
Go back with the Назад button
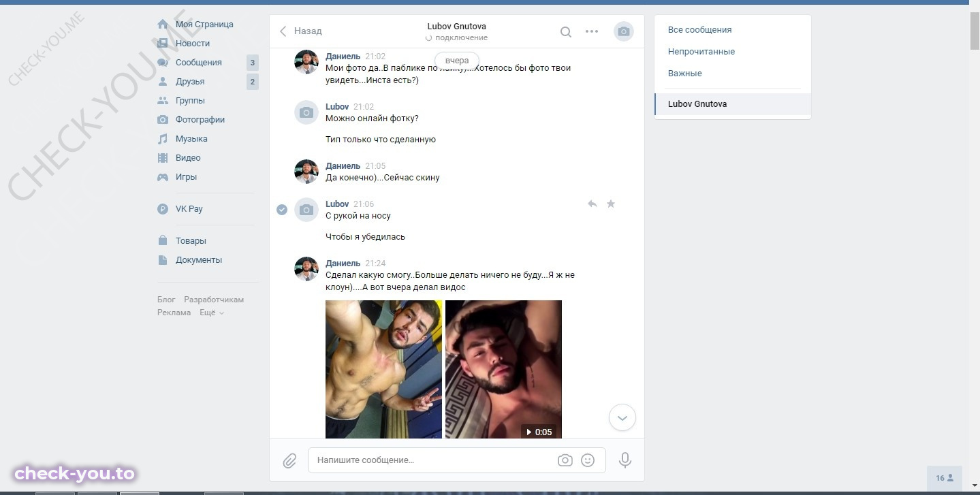click(301, 31)
